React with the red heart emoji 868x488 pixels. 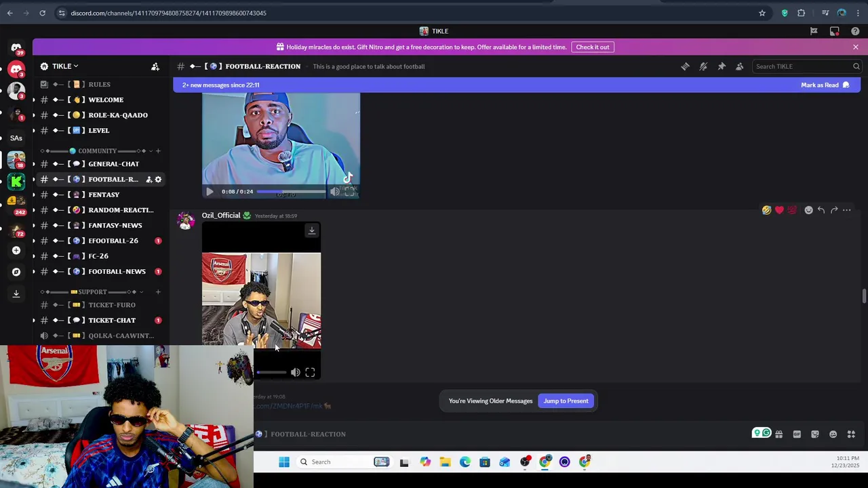(779, 210)
